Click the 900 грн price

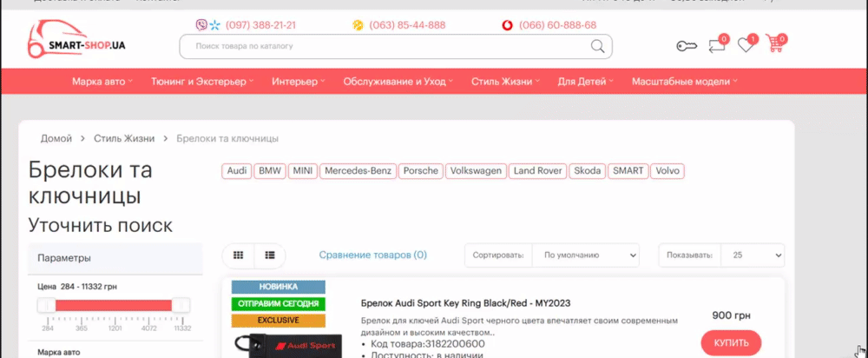coord(731,316)
